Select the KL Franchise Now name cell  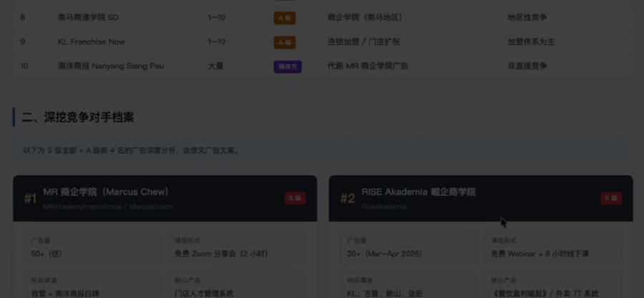91,42
